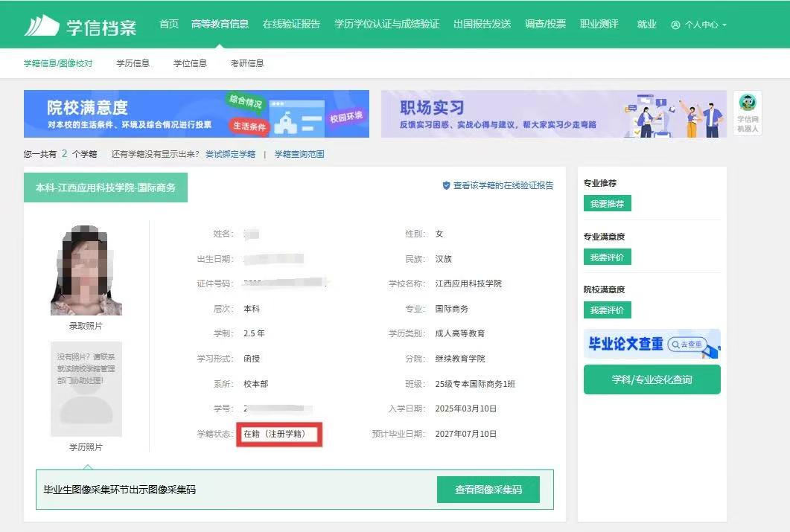Click 我要评价 under 专业满意度

click(x=607, y=257)
